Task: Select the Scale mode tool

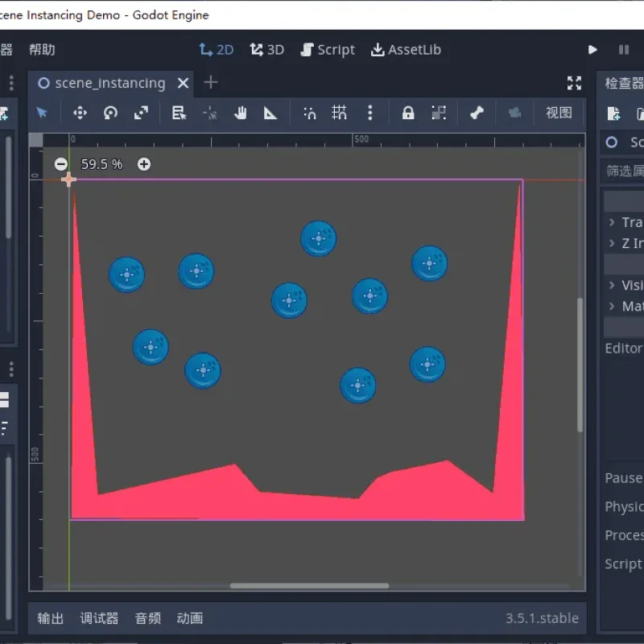Action: [142, 113]
